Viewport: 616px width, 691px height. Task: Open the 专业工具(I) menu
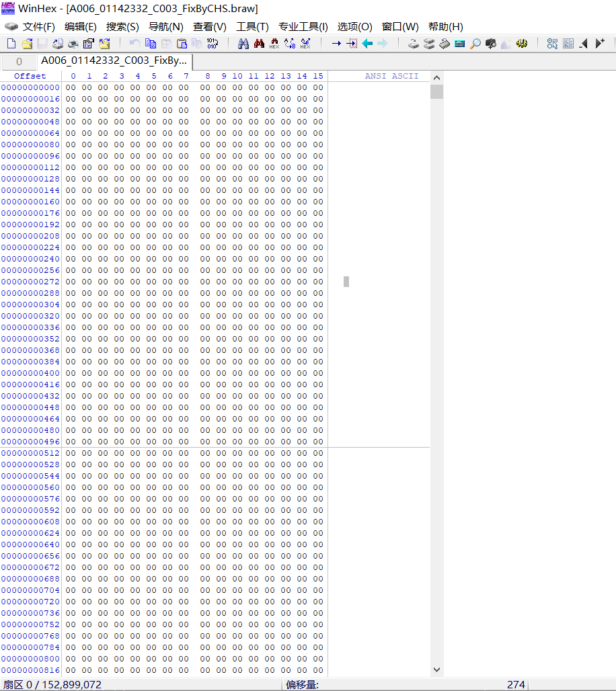click(303, 27)
